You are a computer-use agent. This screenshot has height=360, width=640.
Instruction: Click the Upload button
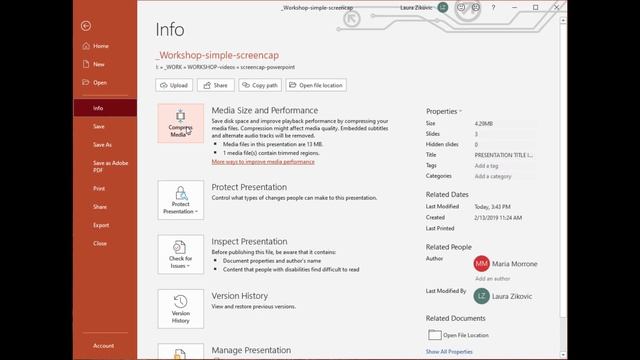tap(174, 85)
